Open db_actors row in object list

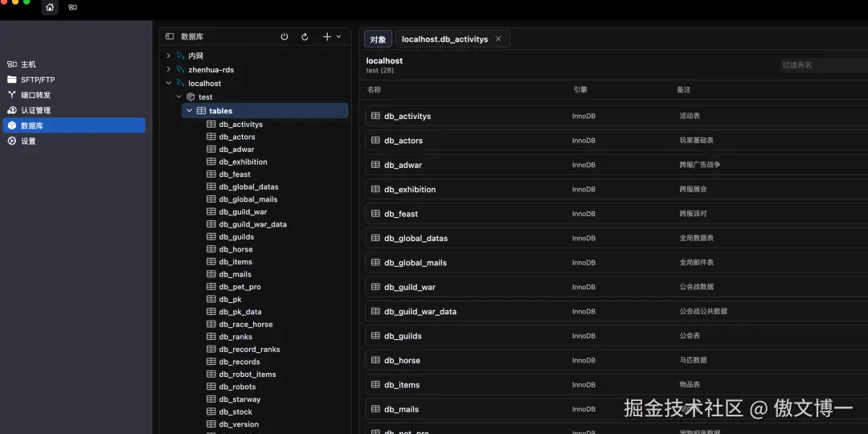(616, 141)
